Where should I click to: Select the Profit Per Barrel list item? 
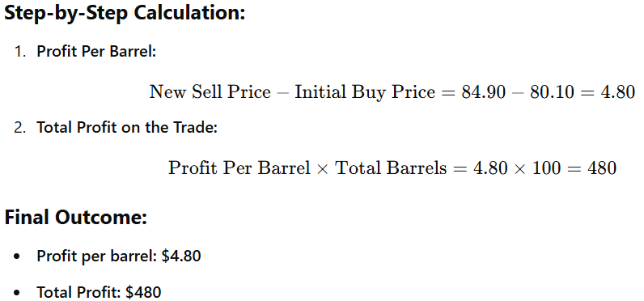point(96,51)
